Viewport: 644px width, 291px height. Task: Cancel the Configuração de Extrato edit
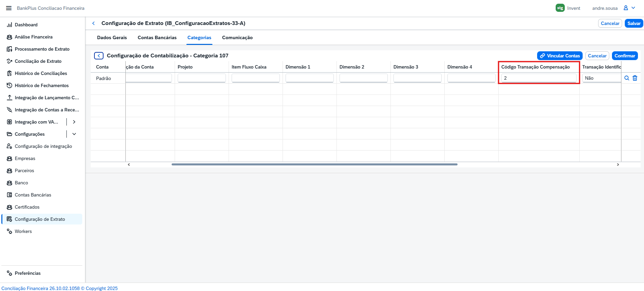click(x=610, y=23)
